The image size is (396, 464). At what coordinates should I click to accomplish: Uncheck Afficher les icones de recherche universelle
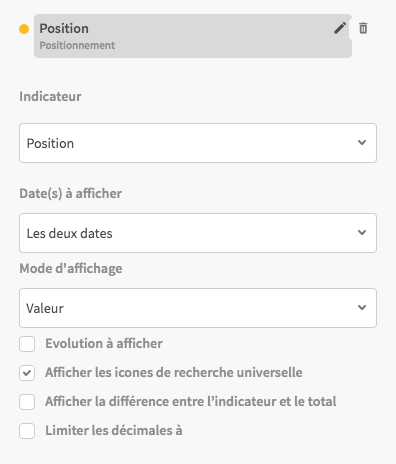pyautogui.click(x=27, y=373)
